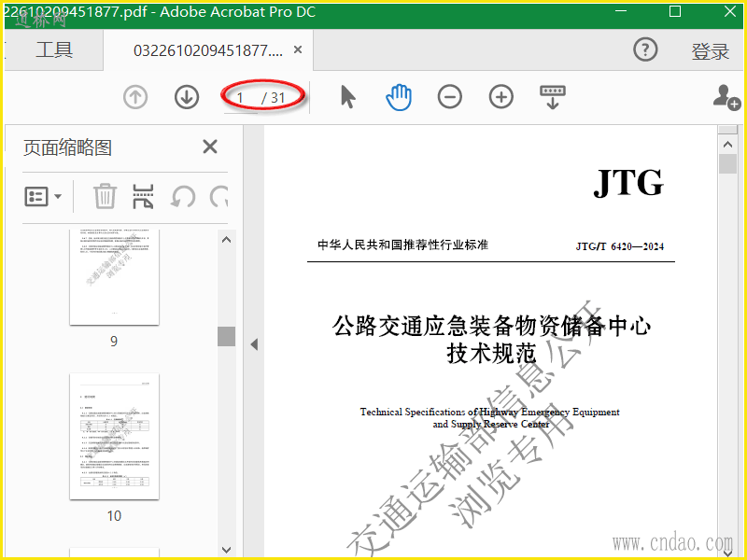Click the document scroll up arrow
Viewport: 747px width, 560px height.
tap(727, 145)
